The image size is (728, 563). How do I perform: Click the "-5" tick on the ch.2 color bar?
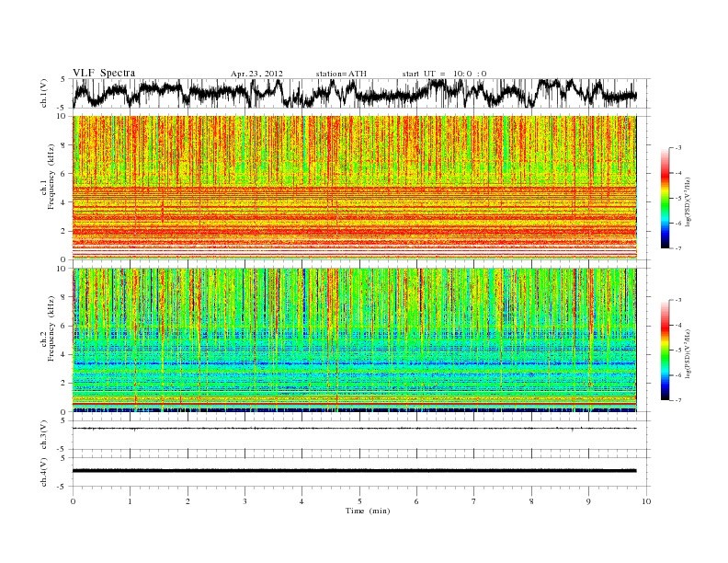pyautogui.click(x=678, y=350)
